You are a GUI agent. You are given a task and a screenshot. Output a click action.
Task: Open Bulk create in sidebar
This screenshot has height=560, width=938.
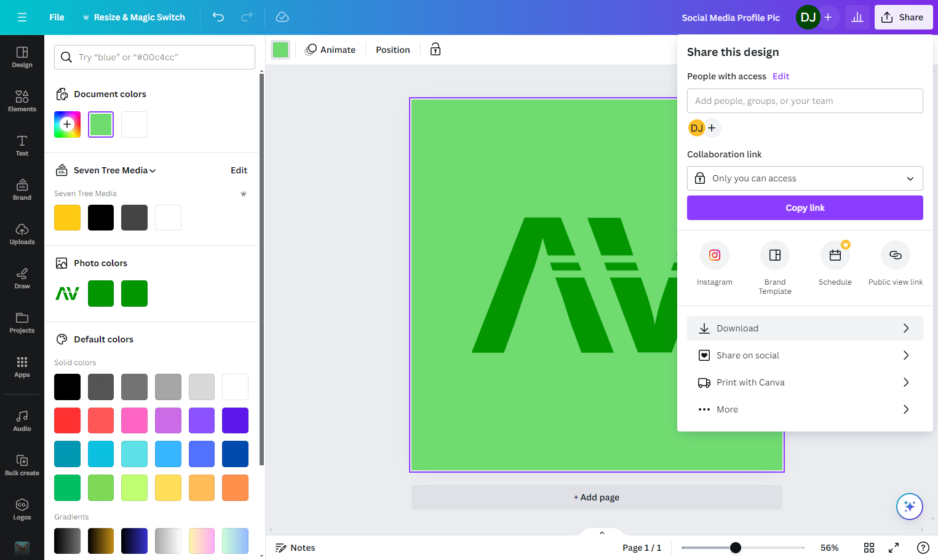coord(22,465)
